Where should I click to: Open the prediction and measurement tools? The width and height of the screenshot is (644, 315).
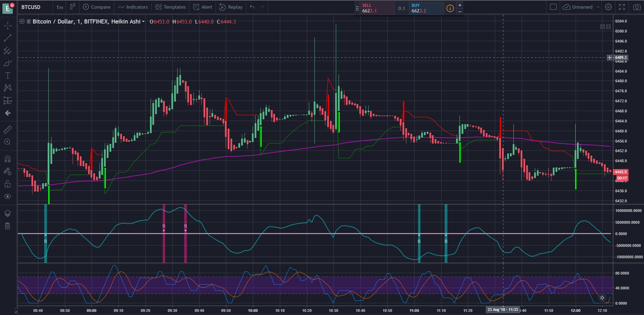pos(8,100)
